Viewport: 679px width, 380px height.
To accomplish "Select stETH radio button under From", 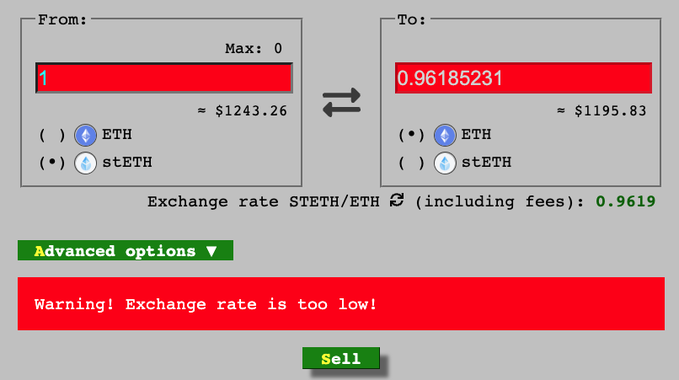I will tap(52, 163).
